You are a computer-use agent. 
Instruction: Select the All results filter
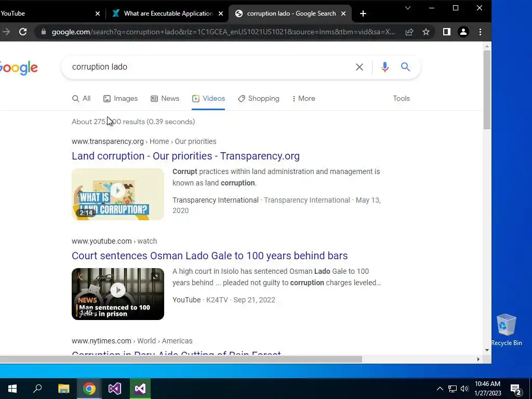pyautogui.click(x=82, y=98)
